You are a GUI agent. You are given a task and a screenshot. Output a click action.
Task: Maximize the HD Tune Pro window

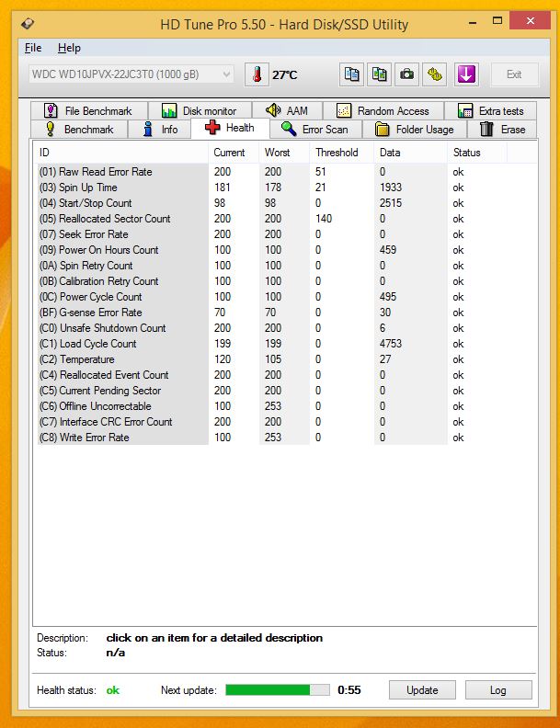click(x=497, y=20)
